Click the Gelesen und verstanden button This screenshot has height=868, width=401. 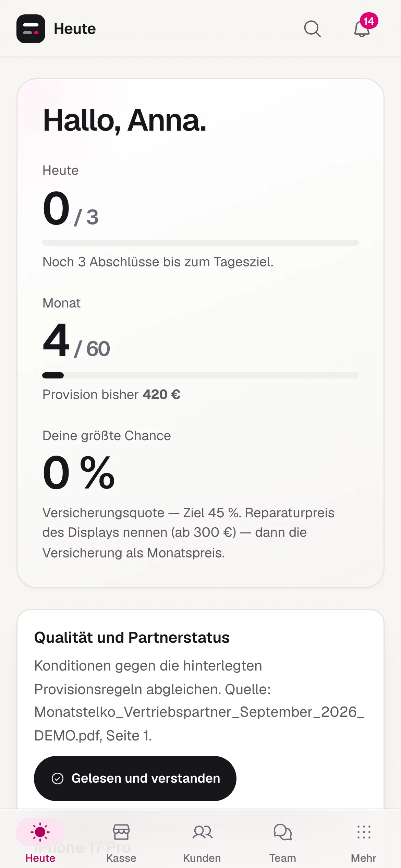[x=135, y=779]
